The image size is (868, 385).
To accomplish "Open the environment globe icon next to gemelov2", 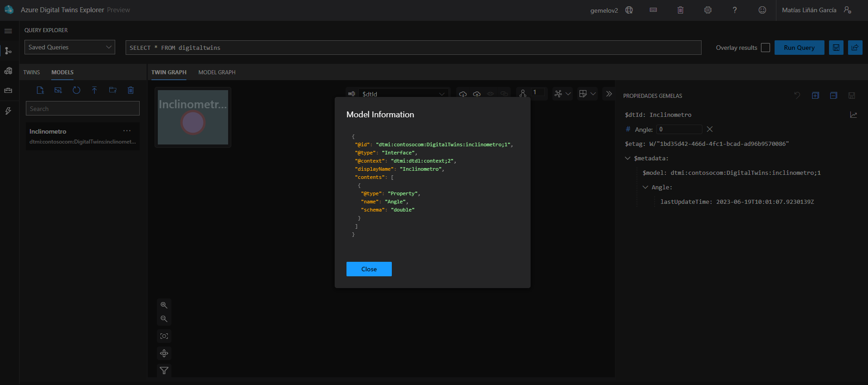I will [x=629, y=10].
